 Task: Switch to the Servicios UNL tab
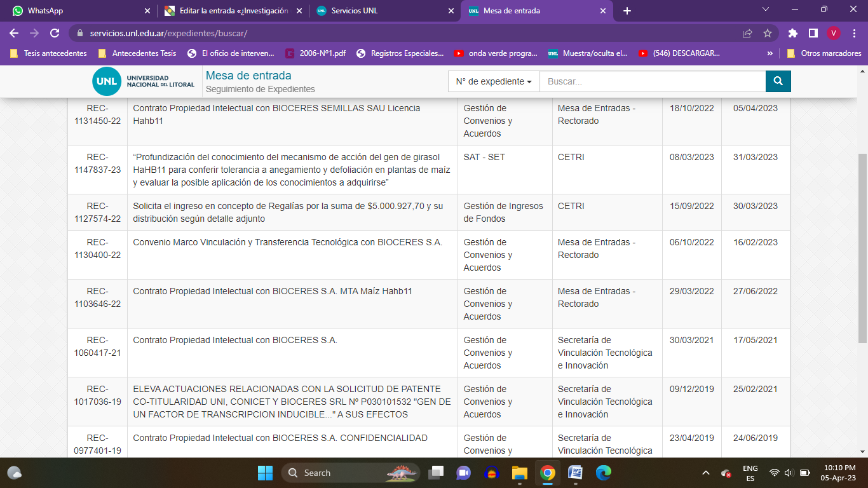[x=386, y=11]
